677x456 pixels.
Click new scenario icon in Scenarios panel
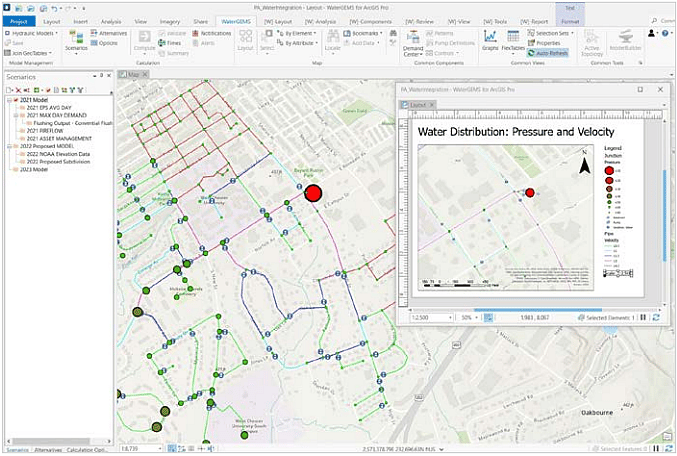click(9, 90)
